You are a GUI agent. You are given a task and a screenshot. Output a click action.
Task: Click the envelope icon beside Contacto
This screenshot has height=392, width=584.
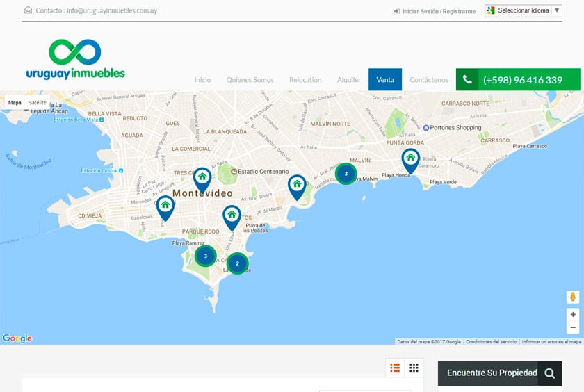(28, 10)
